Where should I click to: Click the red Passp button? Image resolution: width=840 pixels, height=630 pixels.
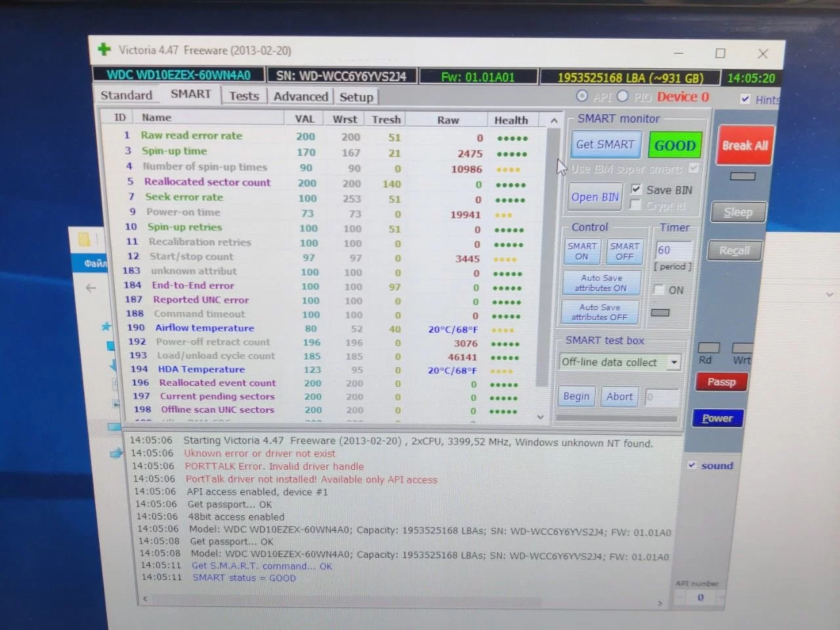(721, 382)
